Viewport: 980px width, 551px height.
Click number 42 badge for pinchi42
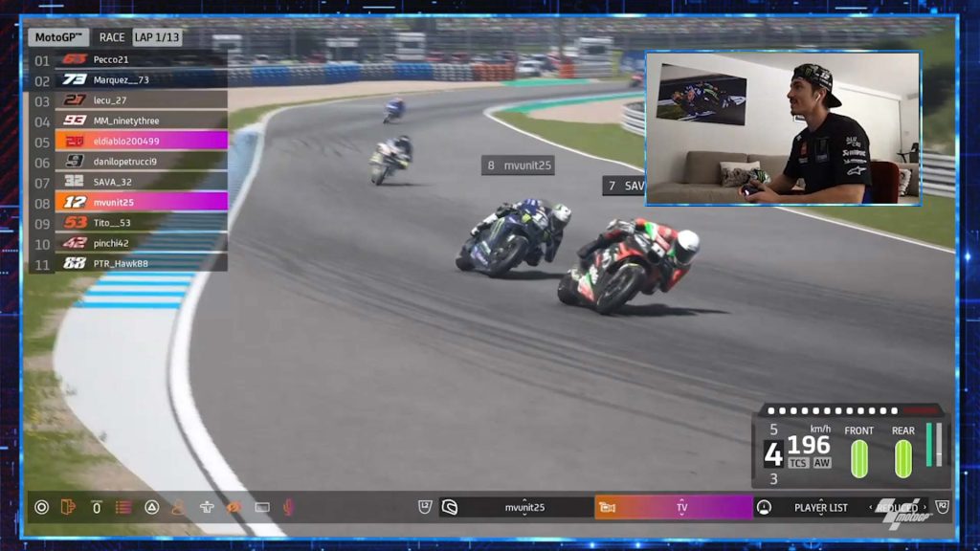coord(75,243)
